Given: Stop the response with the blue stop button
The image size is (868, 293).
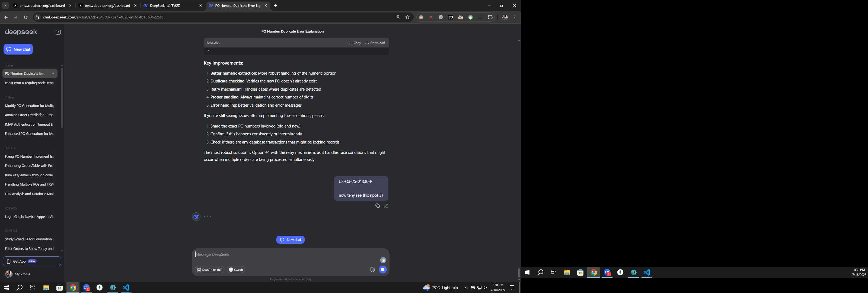Looking at the screenshot, I should [x=383, y=270].
